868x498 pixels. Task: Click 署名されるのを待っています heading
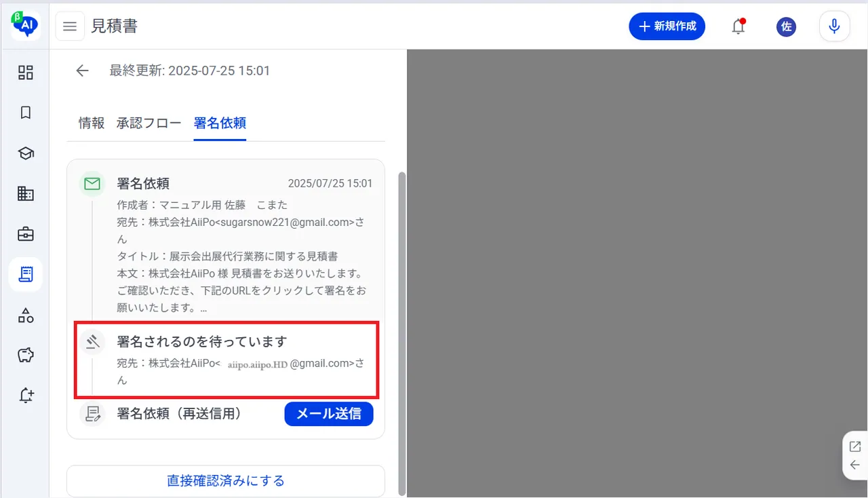(202, 341)
